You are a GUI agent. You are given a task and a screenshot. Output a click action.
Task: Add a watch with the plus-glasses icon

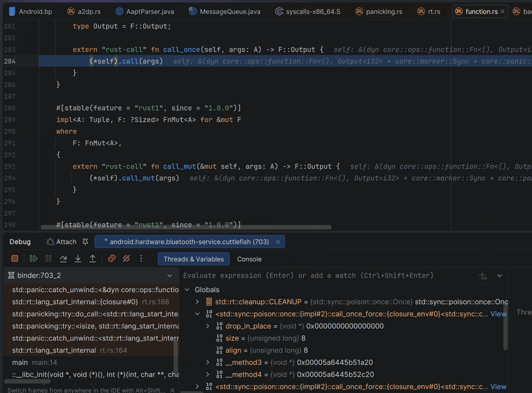pyautogui.click(x=483, y=276)
